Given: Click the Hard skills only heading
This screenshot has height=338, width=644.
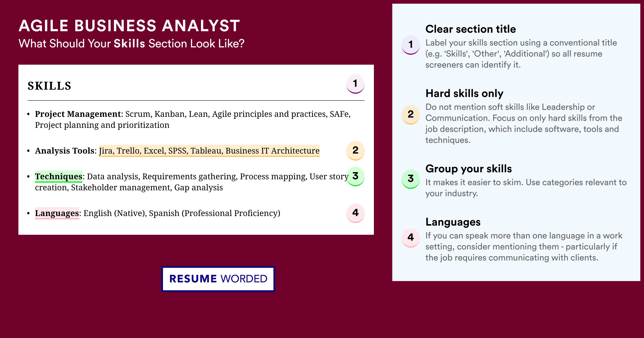Looking at the screenshot, I should [464, 93].
